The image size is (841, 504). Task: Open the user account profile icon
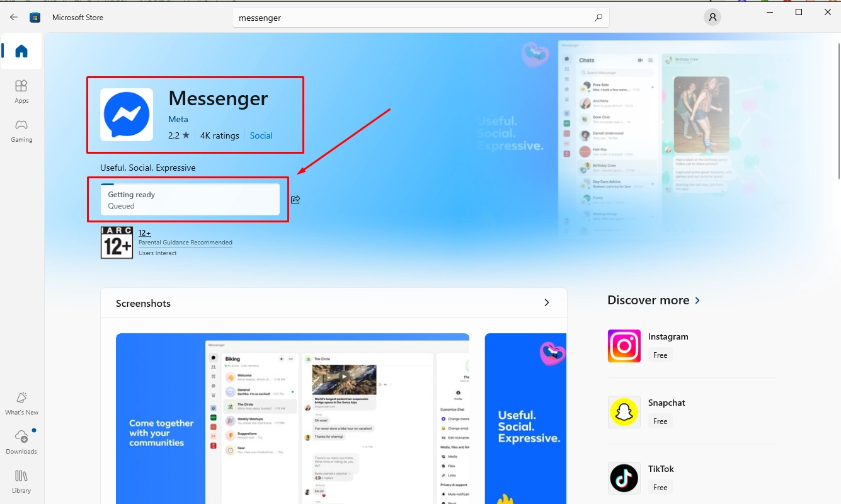click(712, 18)
